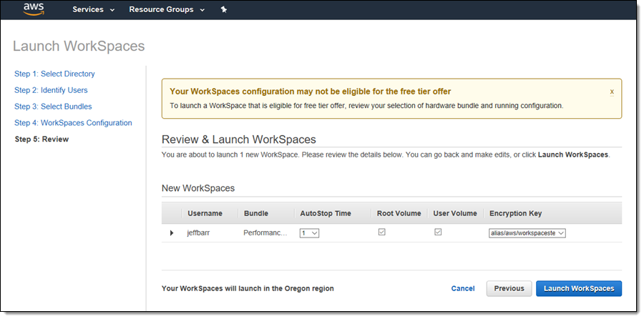644x319 pixels.
Task: Click the Bundle column header
Action: click(256, 213)
